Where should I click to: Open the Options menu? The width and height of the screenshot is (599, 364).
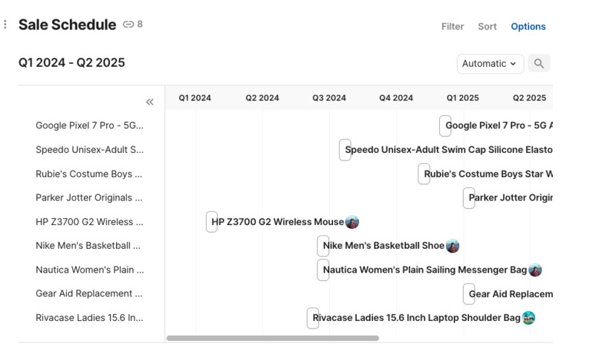[528, 26]
